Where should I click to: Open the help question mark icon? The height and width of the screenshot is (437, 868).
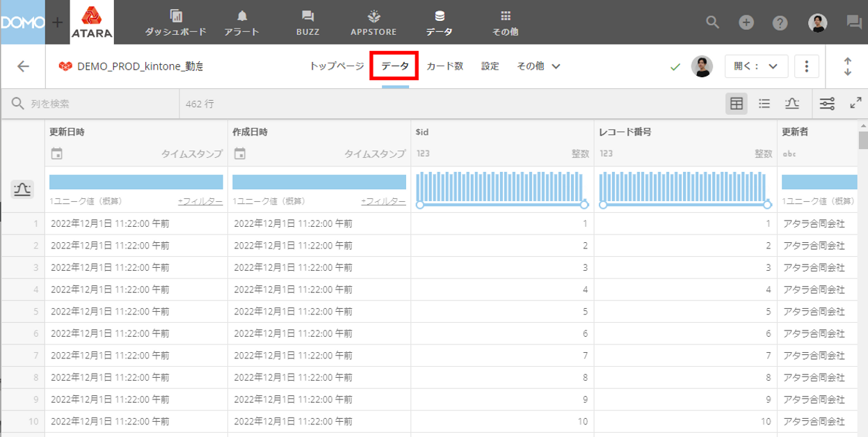point(780,23)
